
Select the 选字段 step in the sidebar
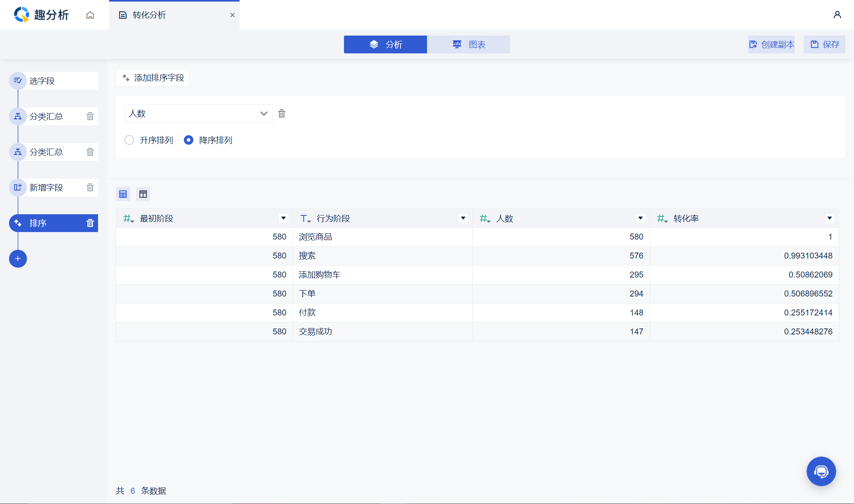pyautogui.click(x=53, y=81)
